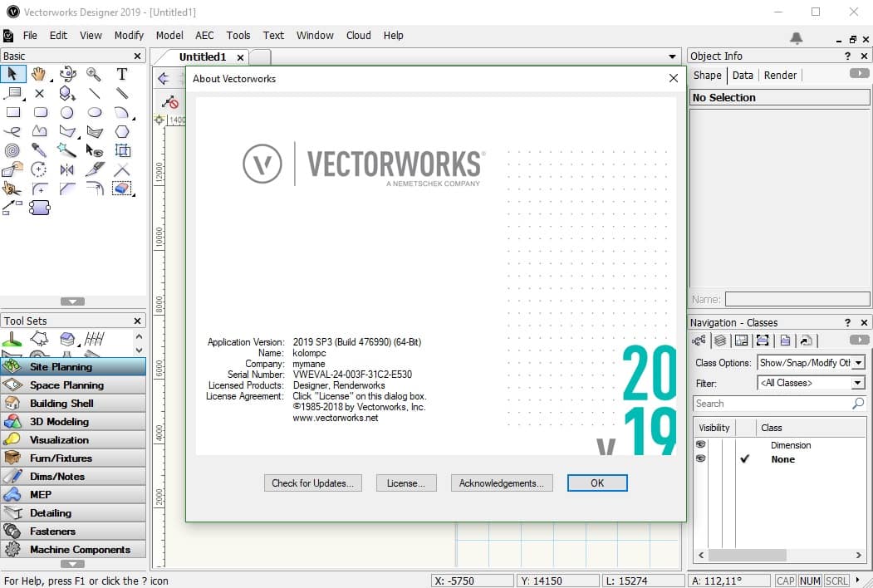Open the Filter classes dropdown
This screenshot has height=588, width=873.
pyautogui.click(x=858, y=383)
